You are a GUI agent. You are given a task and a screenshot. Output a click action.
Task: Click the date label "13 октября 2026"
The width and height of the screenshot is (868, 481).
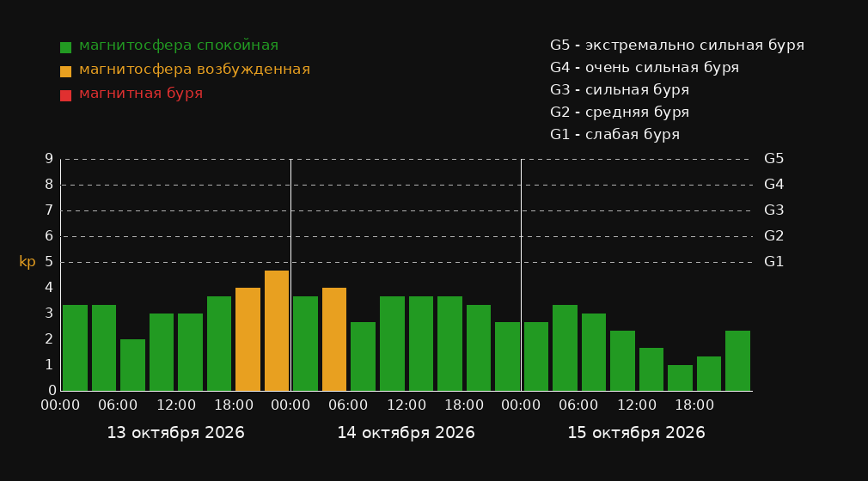tap(175, 433)
